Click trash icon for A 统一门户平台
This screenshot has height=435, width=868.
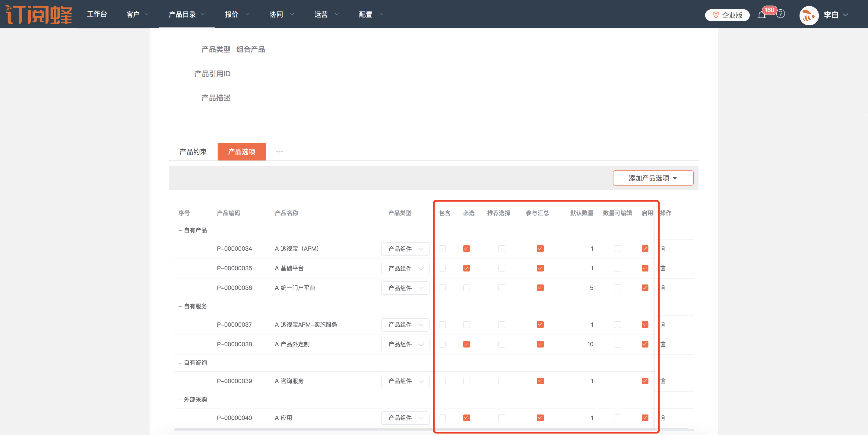[x=663, y=288]
